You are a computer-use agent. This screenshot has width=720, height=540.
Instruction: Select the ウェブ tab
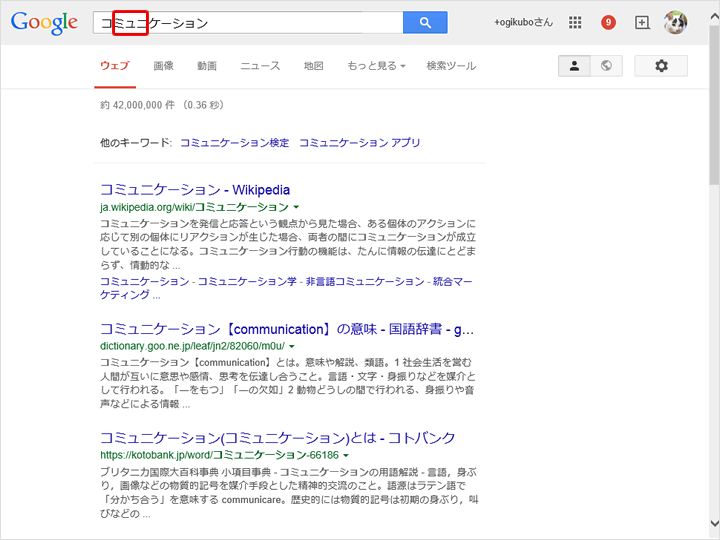coord(115,66)
